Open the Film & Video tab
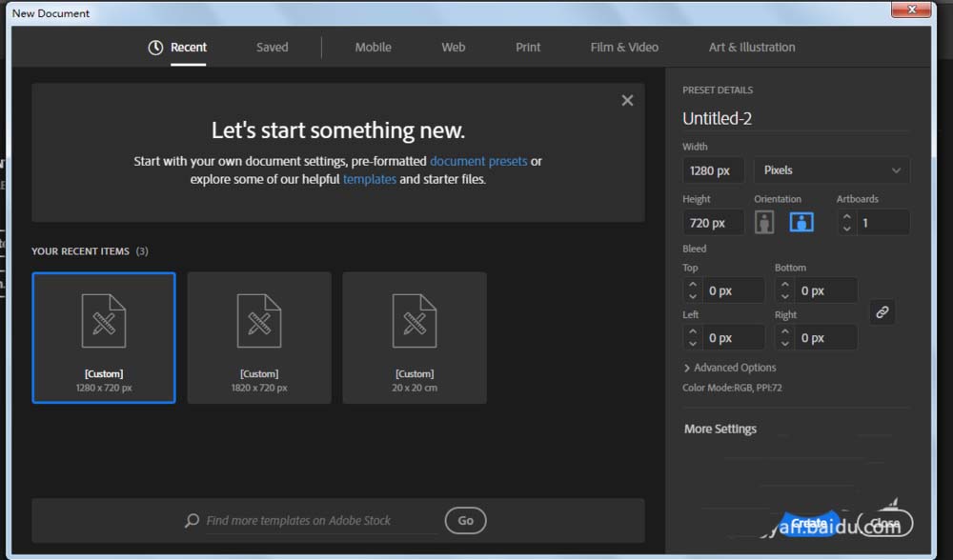 coord(624,48)
